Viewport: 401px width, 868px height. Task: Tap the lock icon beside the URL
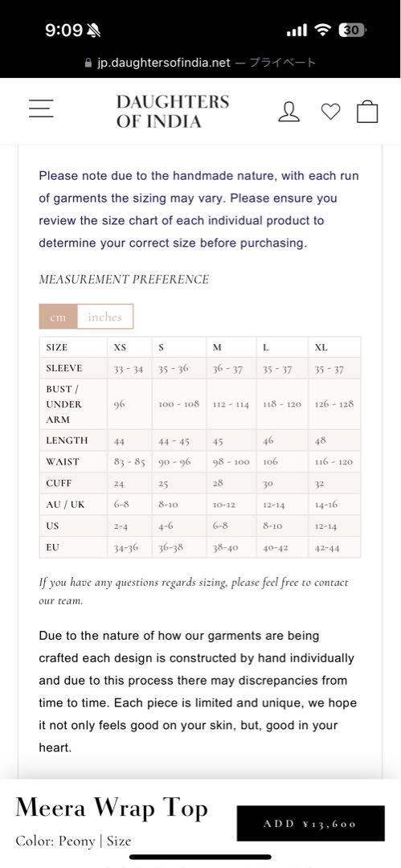click(x=88, y=63)
